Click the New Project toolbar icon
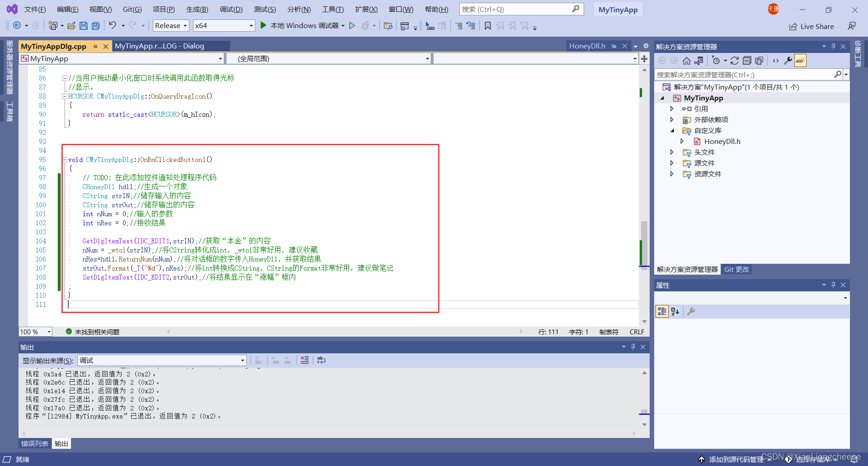This screenshot has width=868, height=466. coord(53,26)
